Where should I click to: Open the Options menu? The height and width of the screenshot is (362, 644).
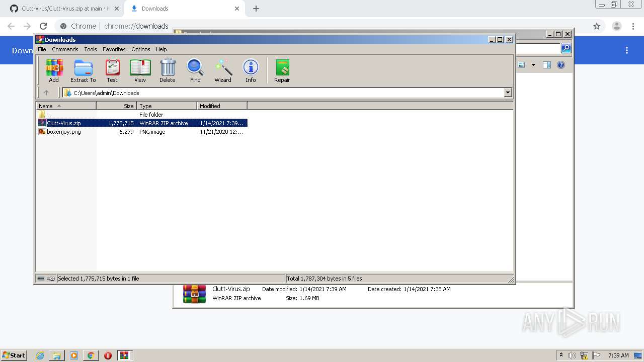pos(141,49)
